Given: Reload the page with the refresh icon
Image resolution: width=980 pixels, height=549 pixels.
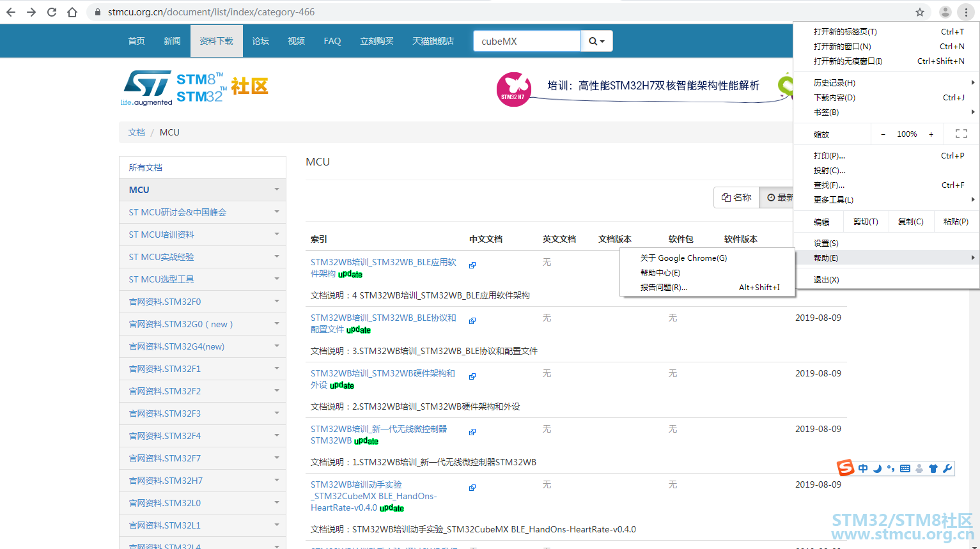Looking at the screenshot, I should (52, 12).
